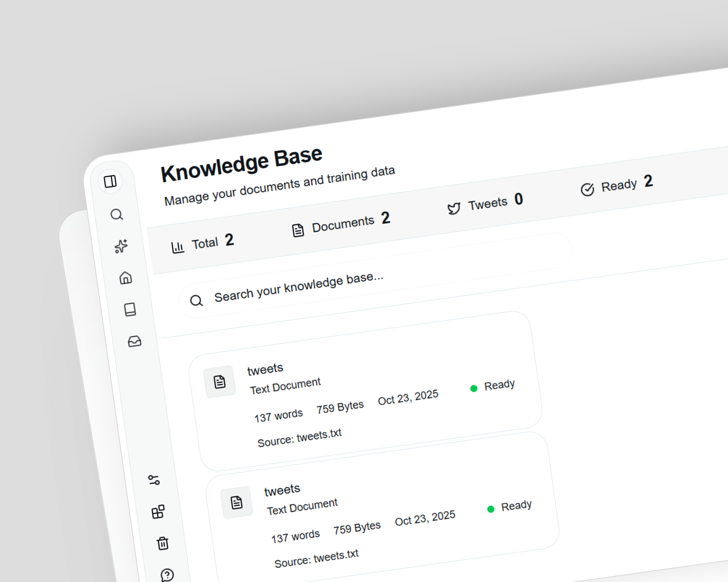Click the document icon on the first tweets card
728x582 pixels.
(x=220, y=382)
